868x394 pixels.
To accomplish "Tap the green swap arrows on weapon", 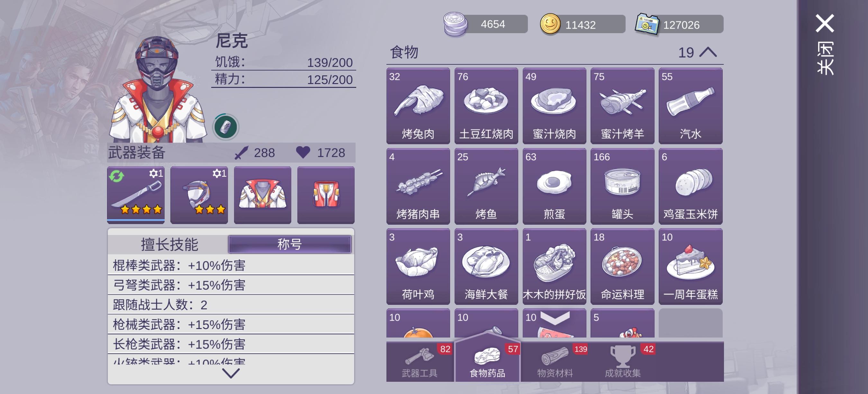I will click(x=117, y=176).
